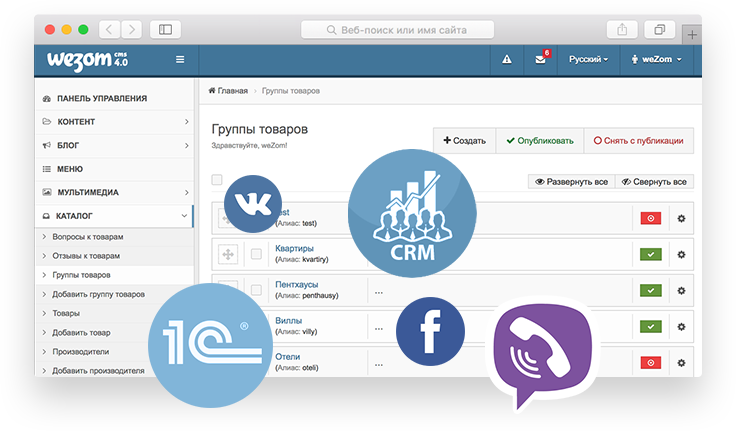Open the Квартиры group link

coord(294,248)
